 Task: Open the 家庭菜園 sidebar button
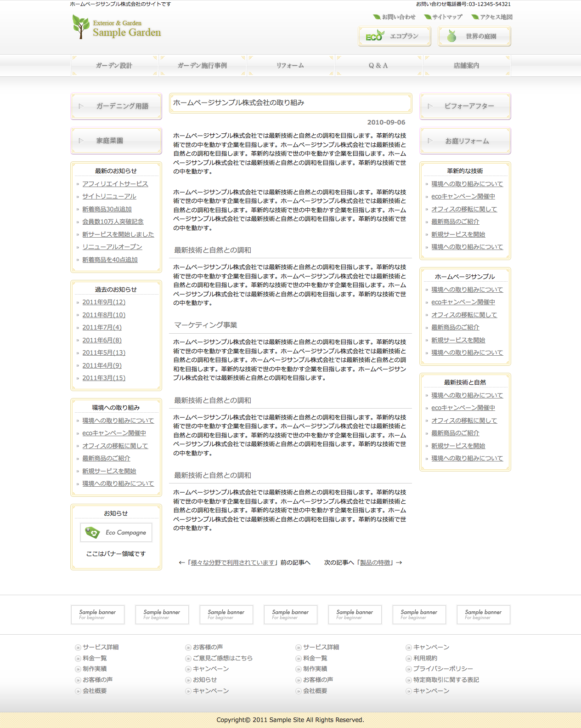[116, 141]
